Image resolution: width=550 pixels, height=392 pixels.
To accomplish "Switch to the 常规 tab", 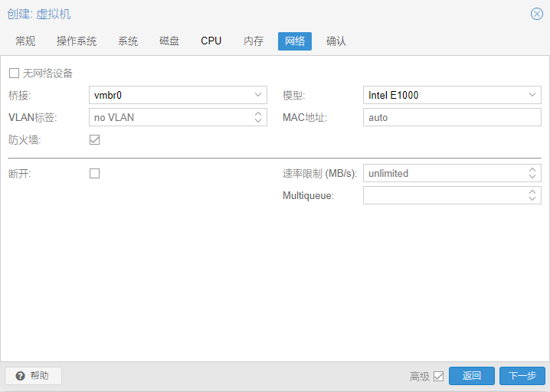I will pos(25,41).
